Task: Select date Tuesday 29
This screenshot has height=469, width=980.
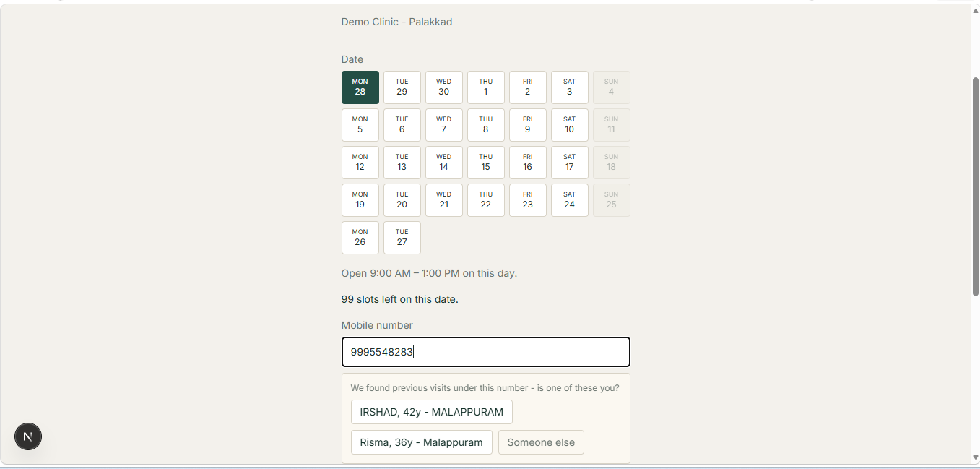Action: [402, 87]
